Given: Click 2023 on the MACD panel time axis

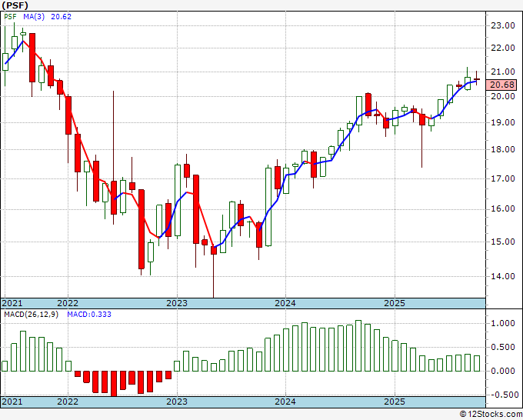Looking at the screenshot, I should point(177,402).
